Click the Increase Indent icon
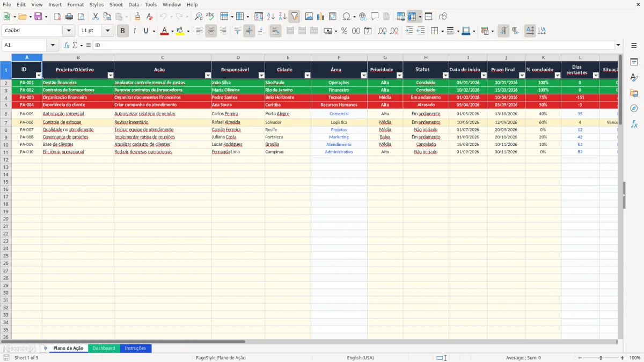This screenshot has height=362, width=644. click(x=409, y=31)
